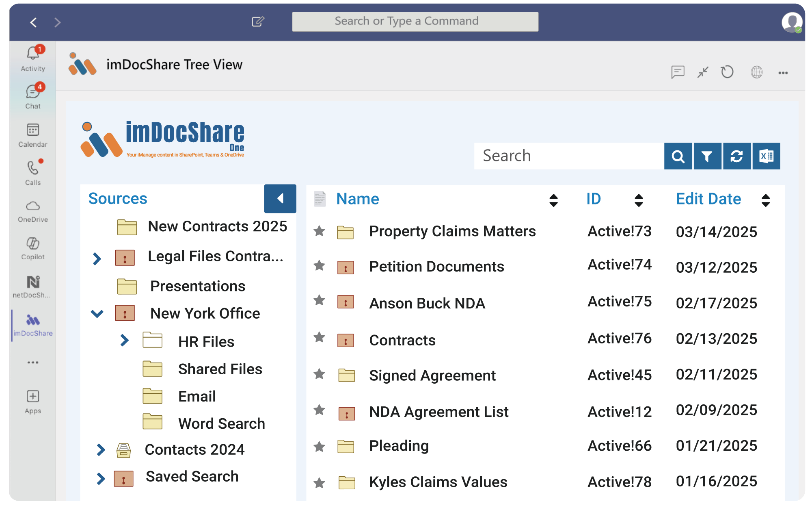Click the Active!45 ID cell
Screen dimensions: 812x508
tap(620, 375)
